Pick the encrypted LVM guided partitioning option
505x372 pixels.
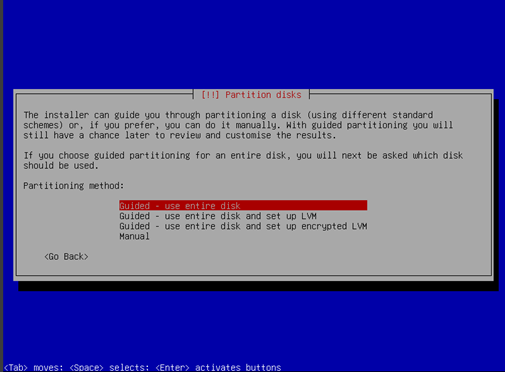click(243, 226)
